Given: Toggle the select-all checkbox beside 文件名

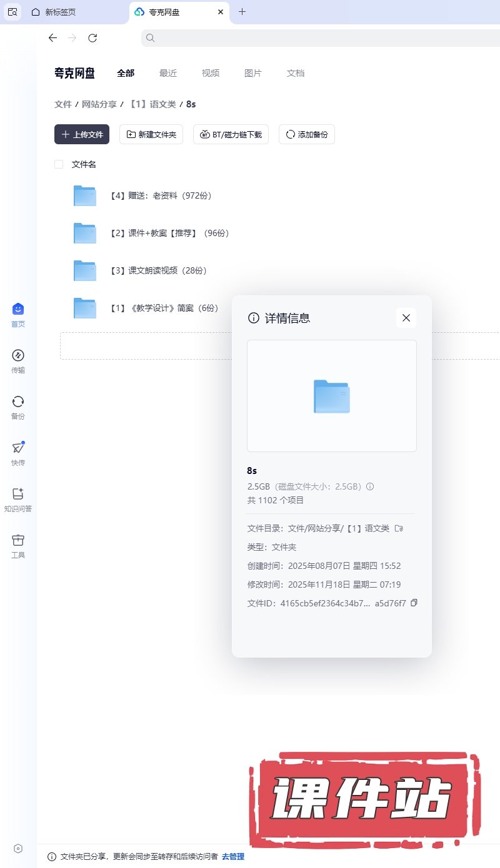Looking at the screenshot, I should point(59,164).
